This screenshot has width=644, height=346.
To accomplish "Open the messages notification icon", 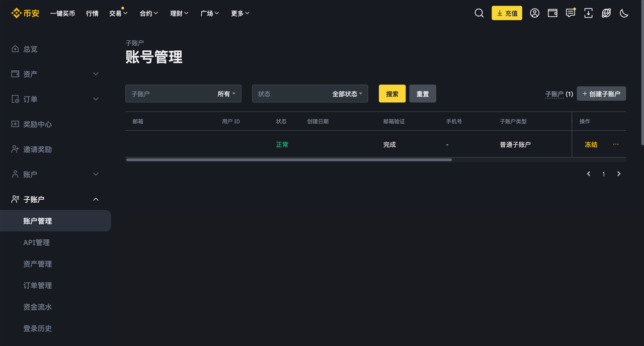I will (x=570, y=13).
